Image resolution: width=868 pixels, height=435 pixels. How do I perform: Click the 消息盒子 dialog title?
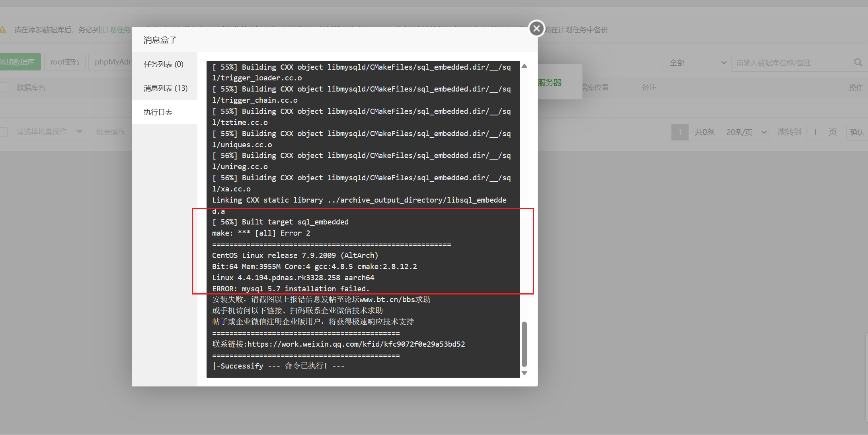tap(160, 40)
